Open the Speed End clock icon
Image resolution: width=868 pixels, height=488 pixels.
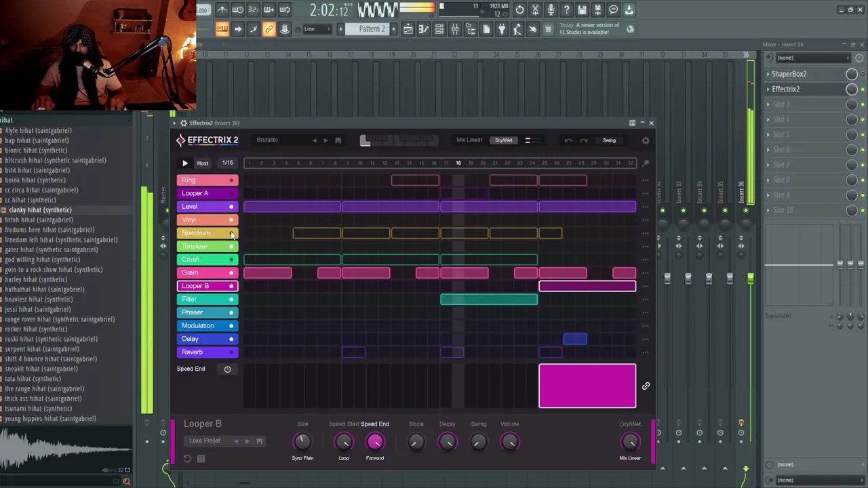(227, 369)
